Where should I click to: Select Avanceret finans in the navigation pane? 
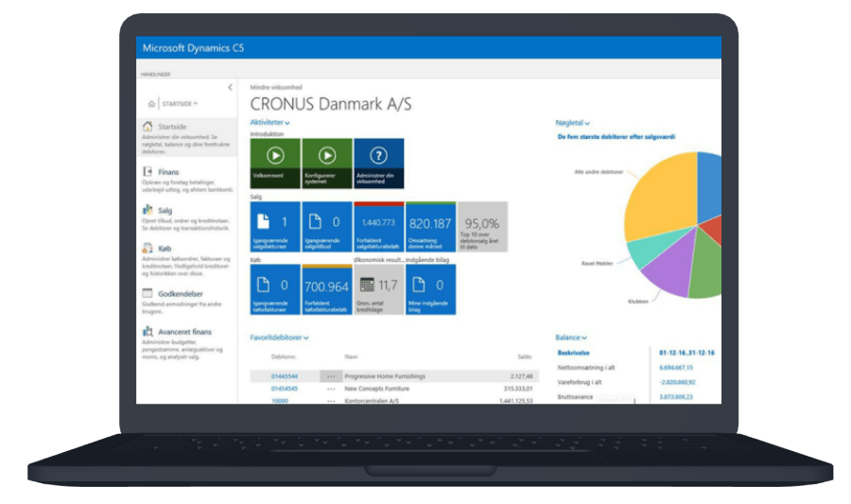point(184,332)
